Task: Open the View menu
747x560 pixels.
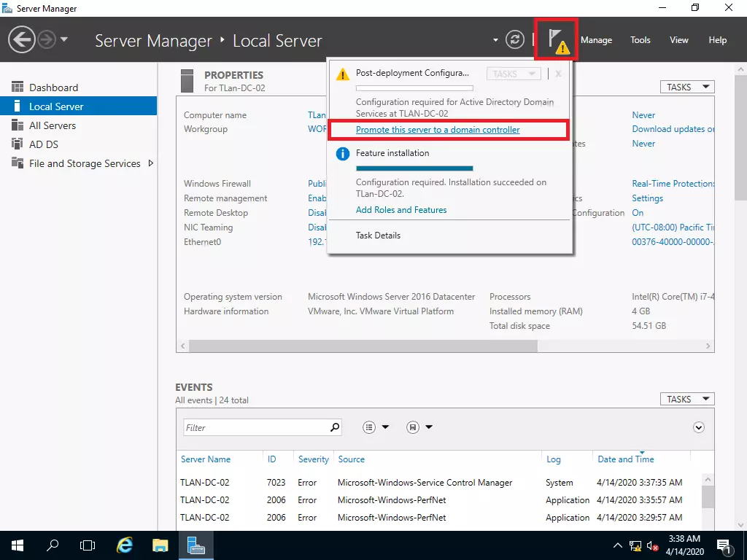Action: click(x=679, y=40)
